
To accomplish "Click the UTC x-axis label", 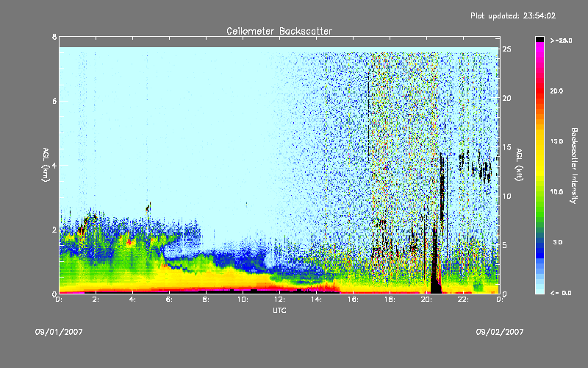I will 279,311.
